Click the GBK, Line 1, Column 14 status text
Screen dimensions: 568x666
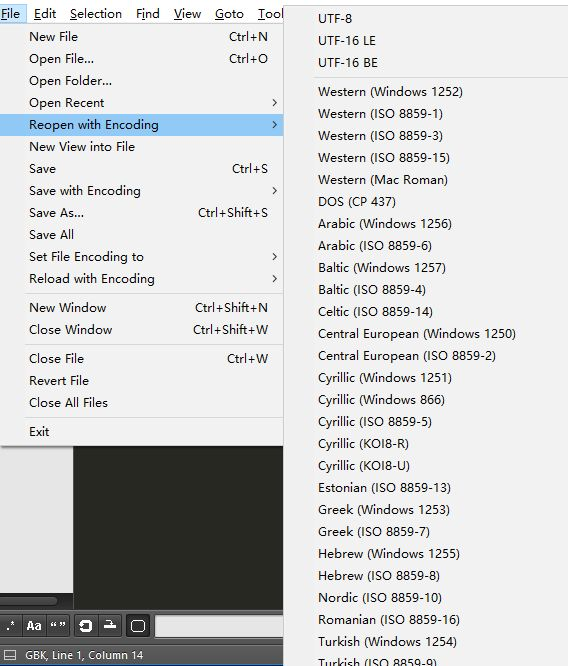coord(84,655)
